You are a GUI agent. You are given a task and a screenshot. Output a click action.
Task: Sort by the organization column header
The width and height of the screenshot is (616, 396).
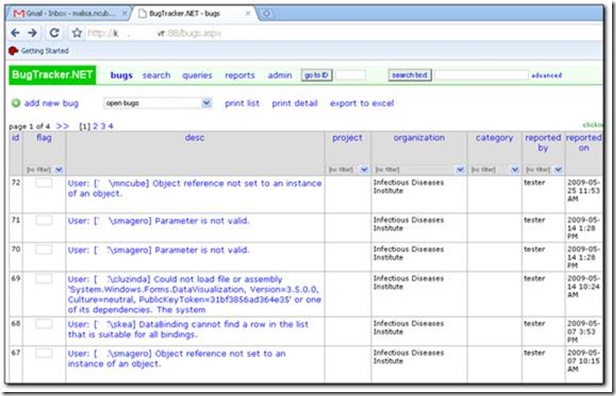(419, 138)
